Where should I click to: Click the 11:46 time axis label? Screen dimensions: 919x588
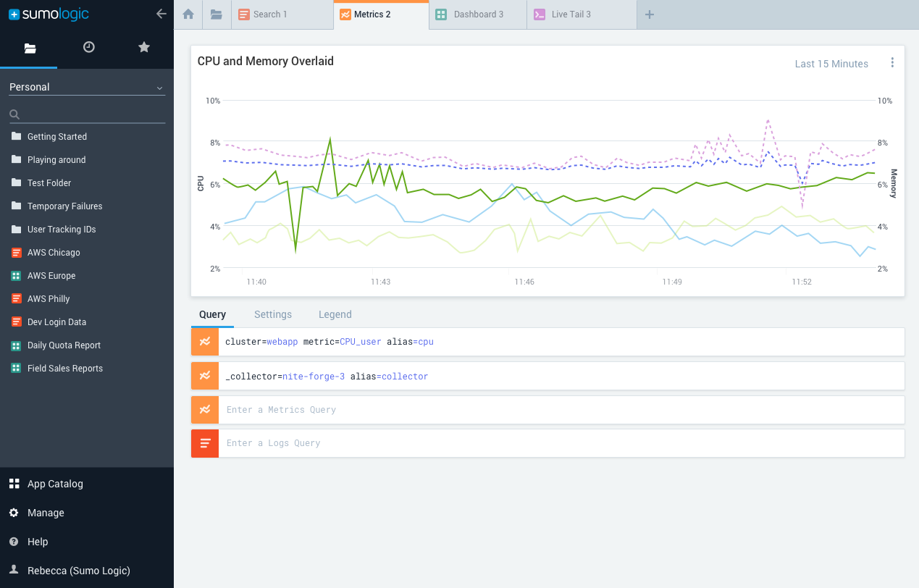point(524,282)
